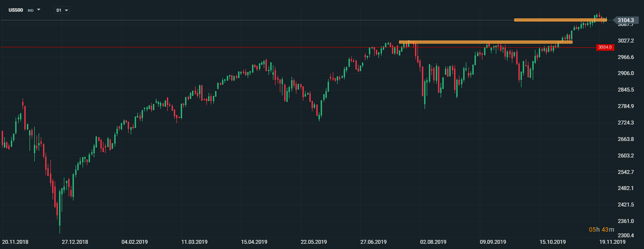Image resolution: width=644 pixels, height=249 pixels.
Task: Click the 04.02.2019 date label
Action: pos(135,242)
